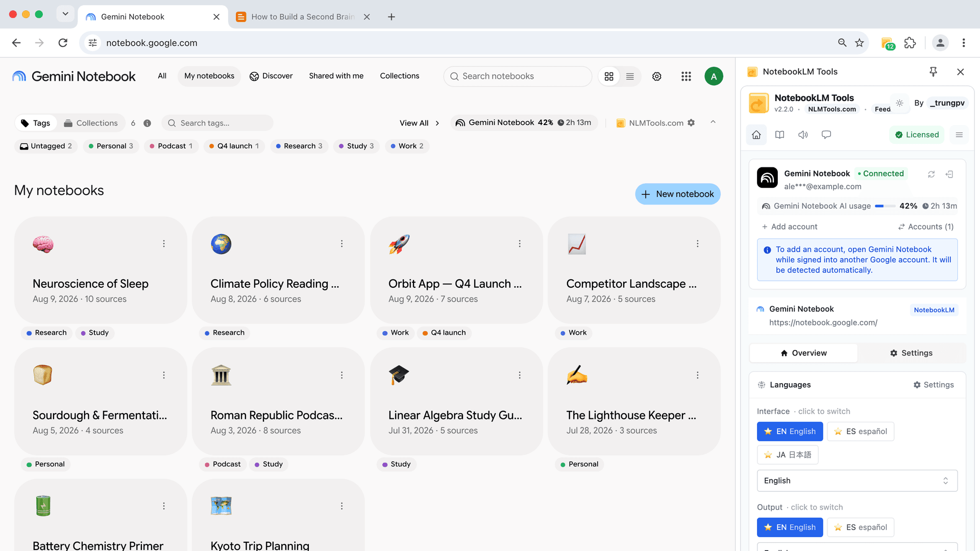Click the tags info icon
This screenshot has height=551, width=980.
[147, 123]
